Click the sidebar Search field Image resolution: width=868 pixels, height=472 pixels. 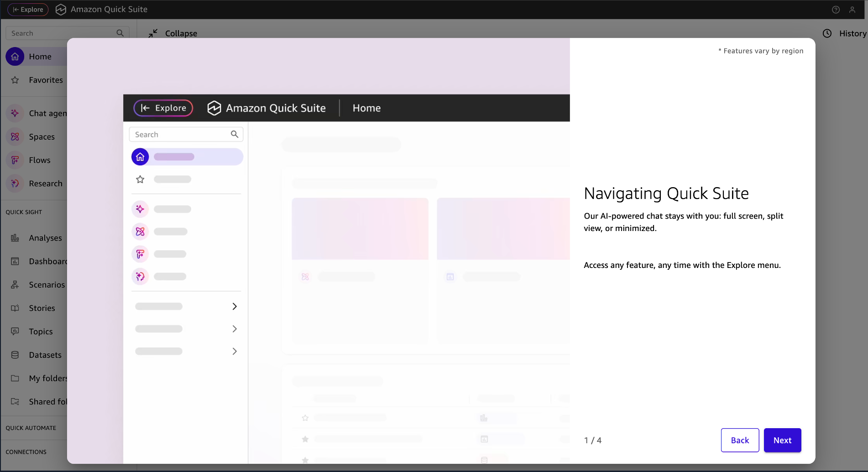tap(62, 33)
